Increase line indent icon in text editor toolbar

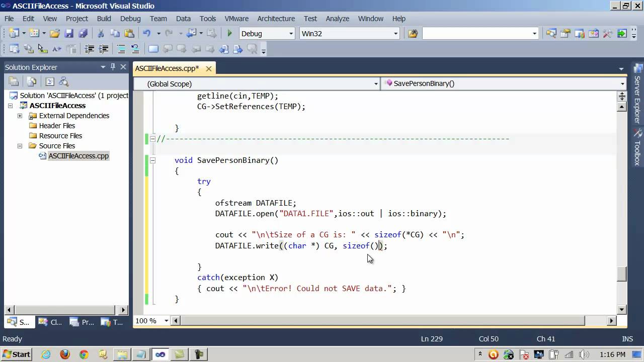pyautogui.click(x=104, y=49)
